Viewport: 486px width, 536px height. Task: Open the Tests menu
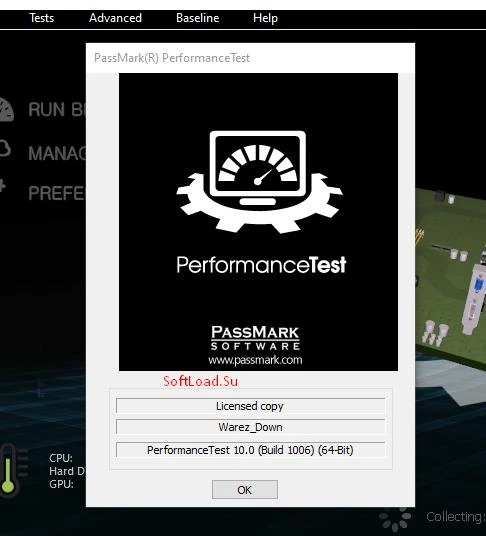pos(41,18)
